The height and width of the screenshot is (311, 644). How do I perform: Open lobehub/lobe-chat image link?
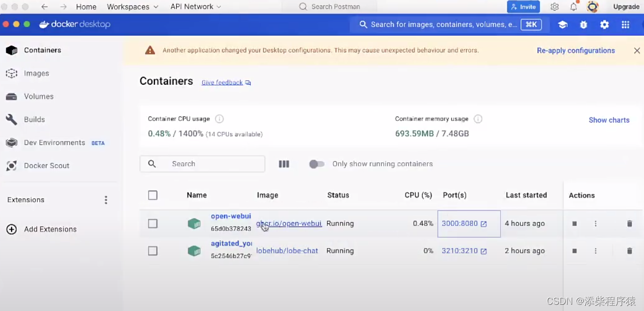pos(287,251)
